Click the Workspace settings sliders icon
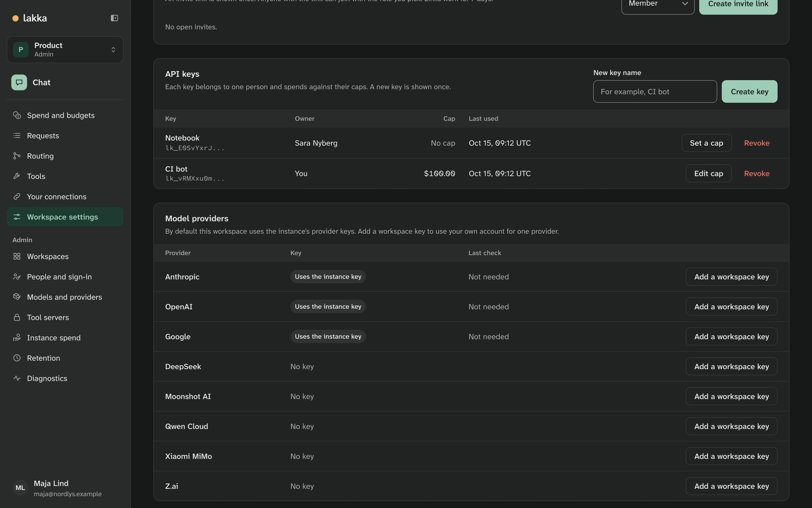 (17, 217)
